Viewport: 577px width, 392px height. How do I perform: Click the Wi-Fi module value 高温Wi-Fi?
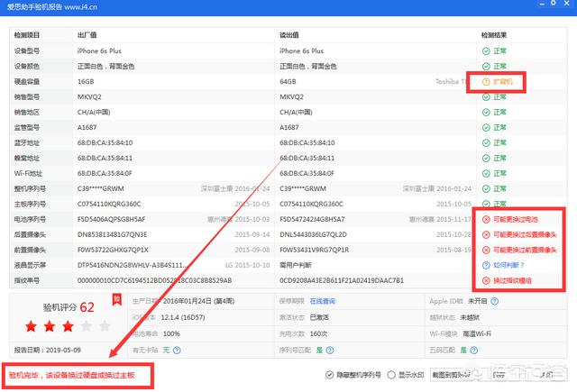(x=477, y=334)
